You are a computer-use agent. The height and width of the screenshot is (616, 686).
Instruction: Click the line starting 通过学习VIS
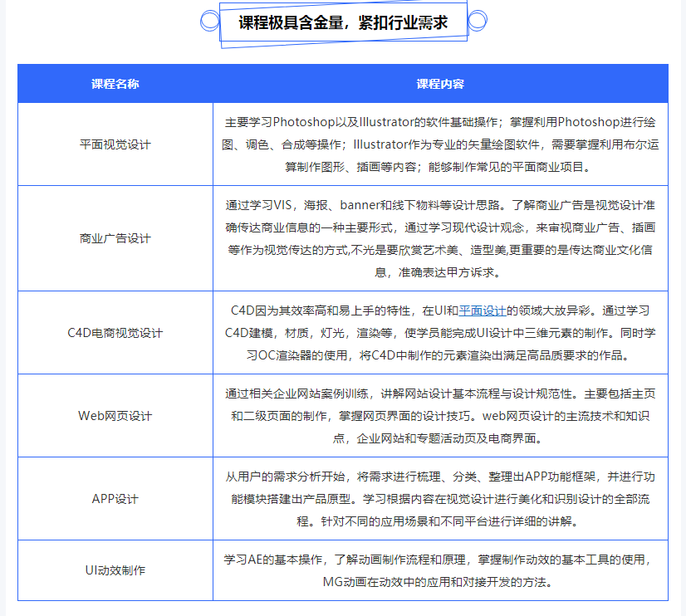tap(440, 204)
